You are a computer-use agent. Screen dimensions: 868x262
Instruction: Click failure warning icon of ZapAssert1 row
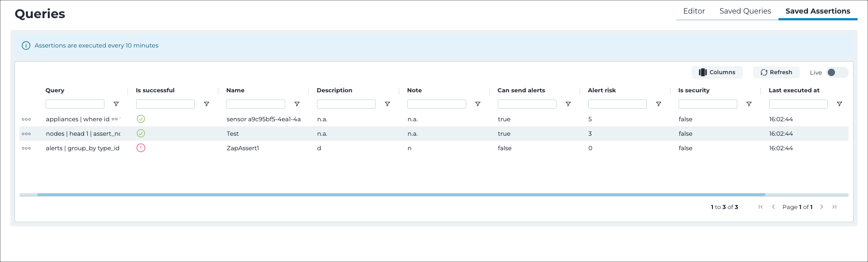[x=141, y=148]
